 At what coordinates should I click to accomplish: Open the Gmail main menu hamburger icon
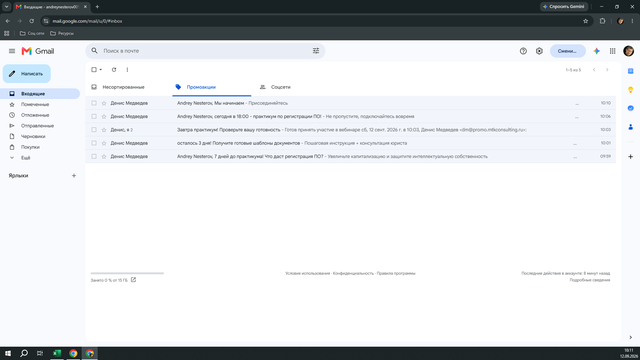(x=12, y=51)
